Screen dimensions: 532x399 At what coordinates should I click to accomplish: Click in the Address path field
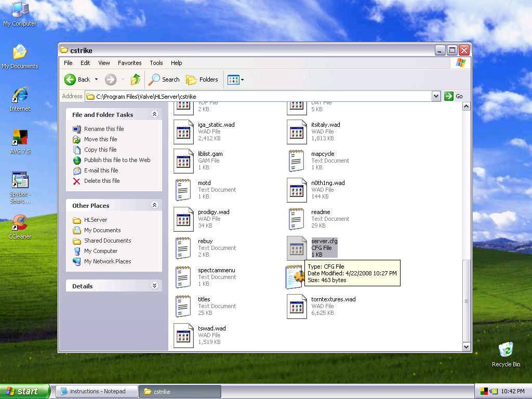point(258,96)
